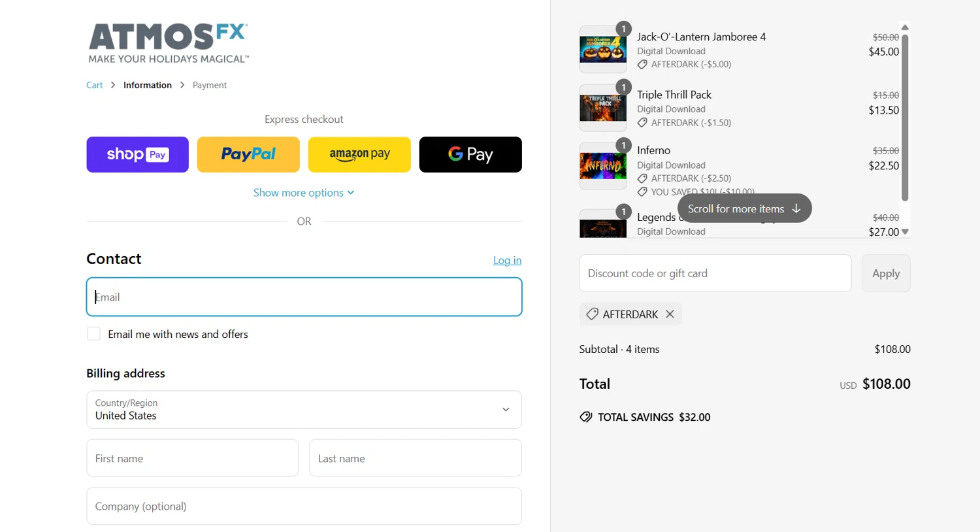Click Discount code or gift card field

(x=715, y=273)
